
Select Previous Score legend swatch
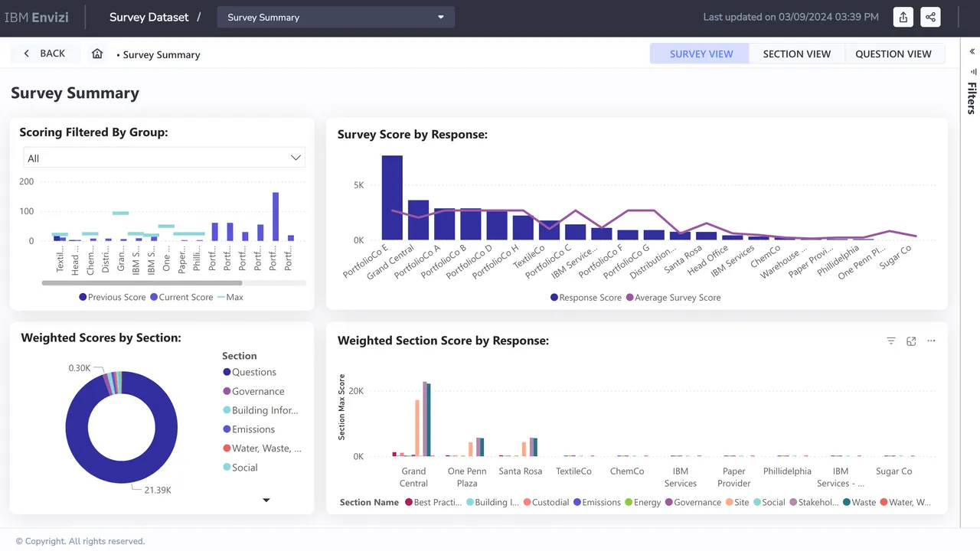(x=83, y=297)
